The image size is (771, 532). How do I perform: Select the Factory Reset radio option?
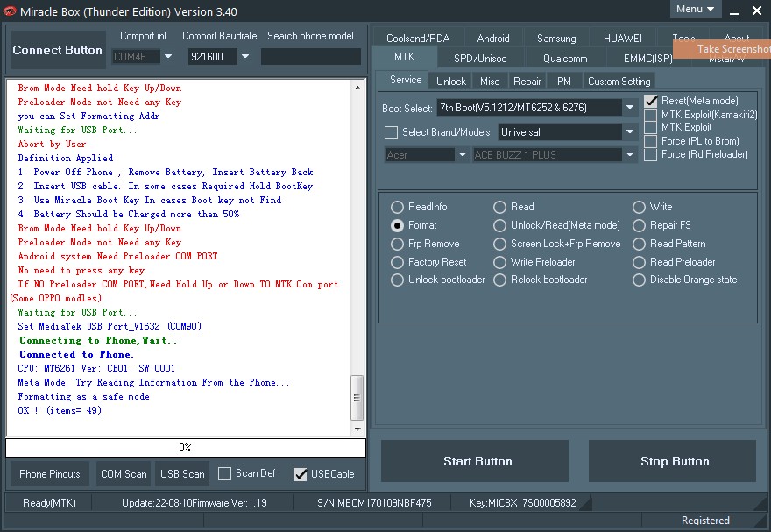point(397,263)
